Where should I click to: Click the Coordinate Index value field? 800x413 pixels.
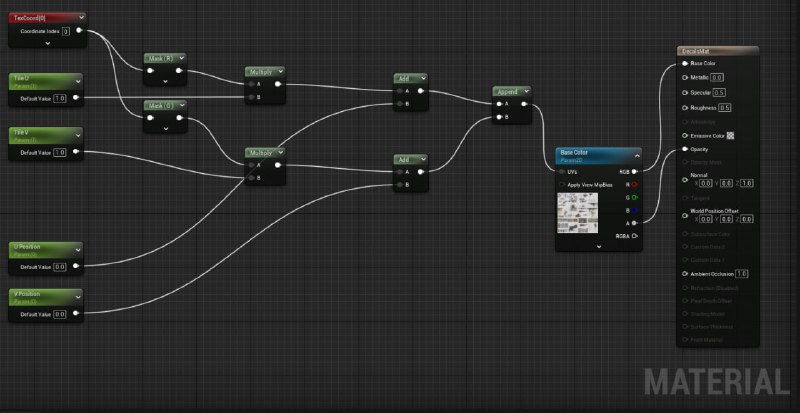pos(66,32)
